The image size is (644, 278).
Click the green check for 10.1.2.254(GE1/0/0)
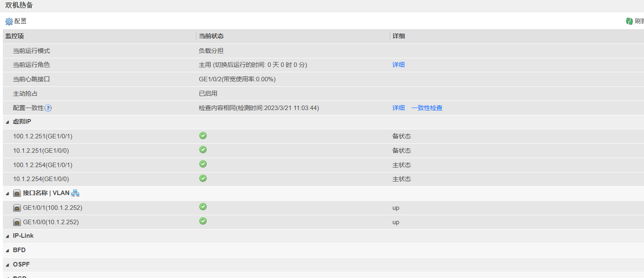pos(203,179)
